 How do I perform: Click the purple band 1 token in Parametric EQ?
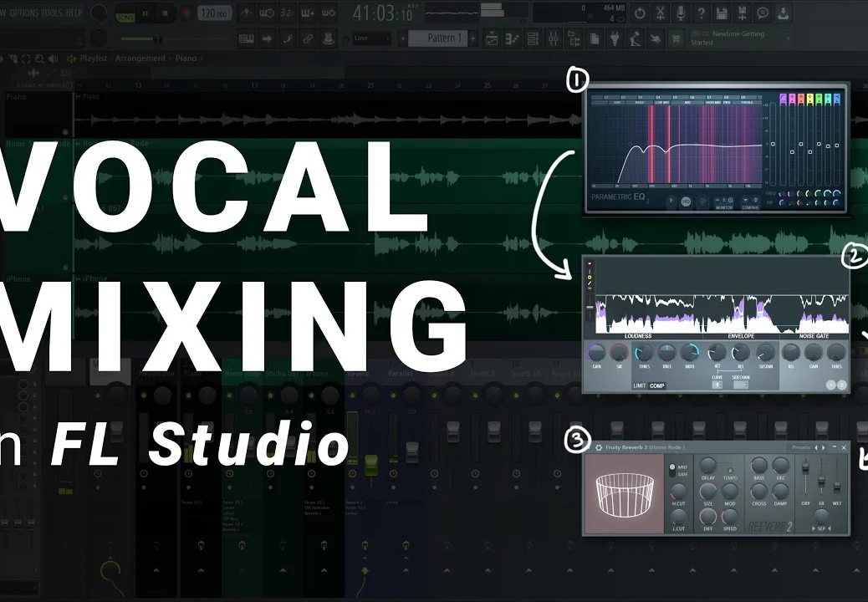[784, 99]
